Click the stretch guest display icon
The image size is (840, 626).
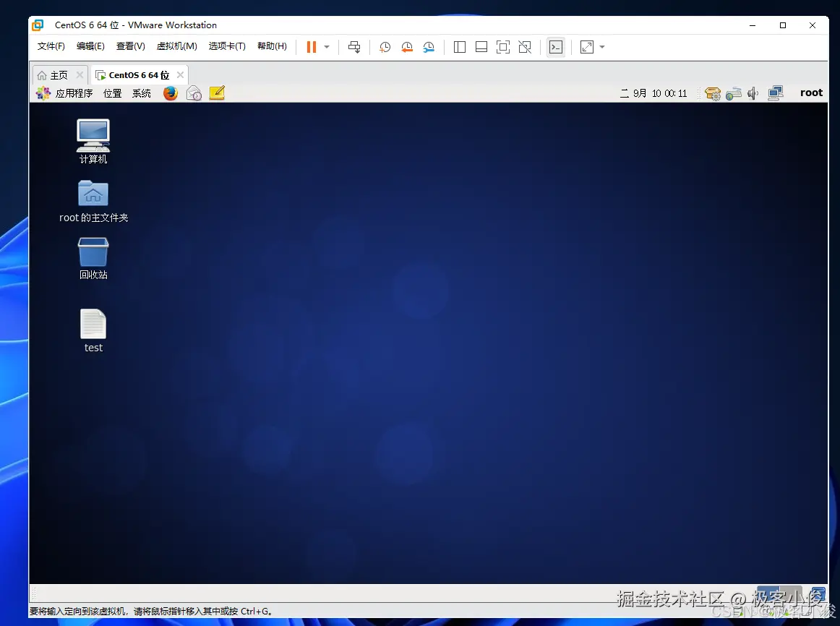click(x=587, y=47)
